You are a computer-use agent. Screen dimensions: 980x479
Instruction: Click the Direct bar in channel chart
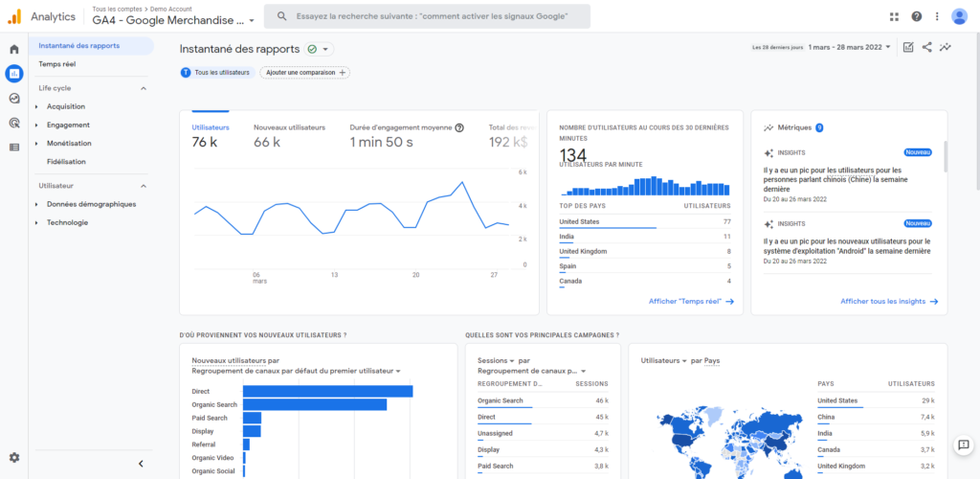point(327,392)
